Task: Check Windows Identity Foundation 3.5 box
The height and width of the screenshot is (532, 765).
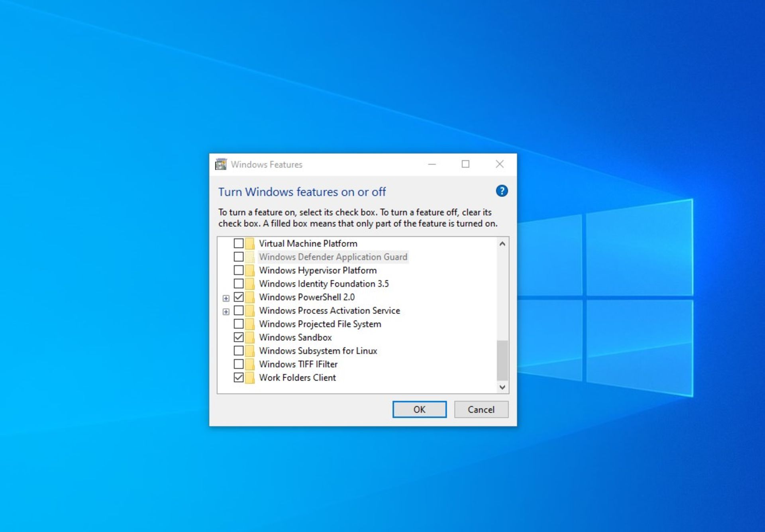Action: click(238, 283)
